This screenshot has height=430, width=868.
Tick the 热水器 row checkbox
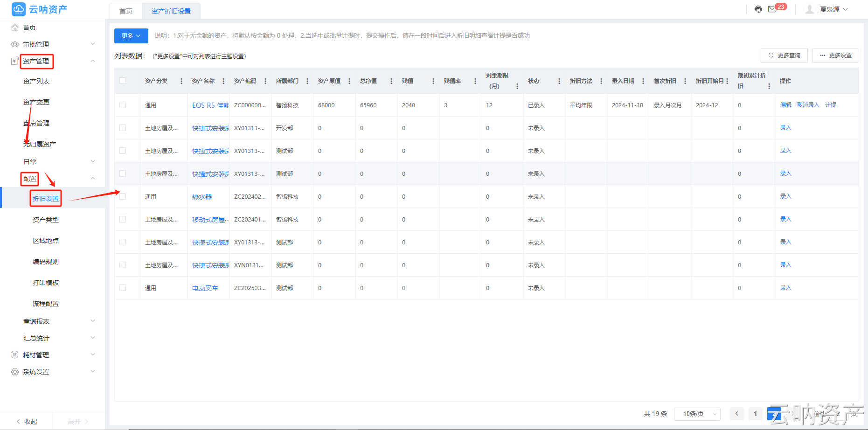[x=123, y=196]
